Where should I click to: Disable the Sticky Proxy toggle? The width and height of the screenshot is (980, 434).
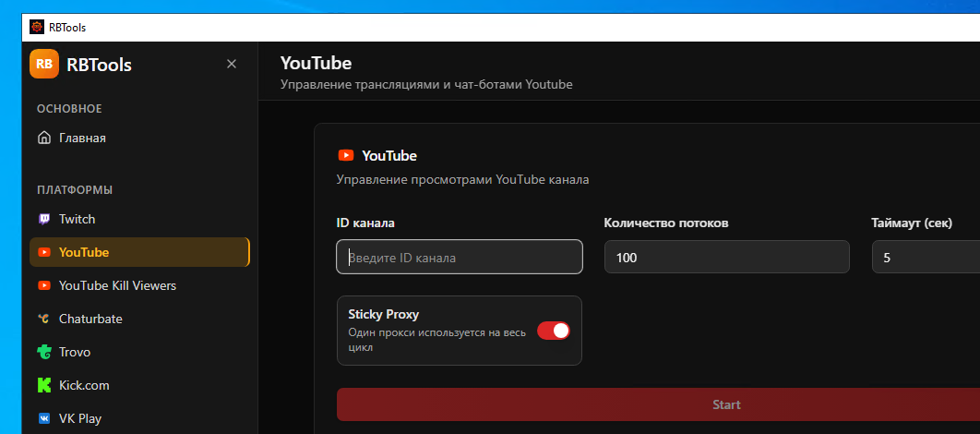click(x=554, y=331)
